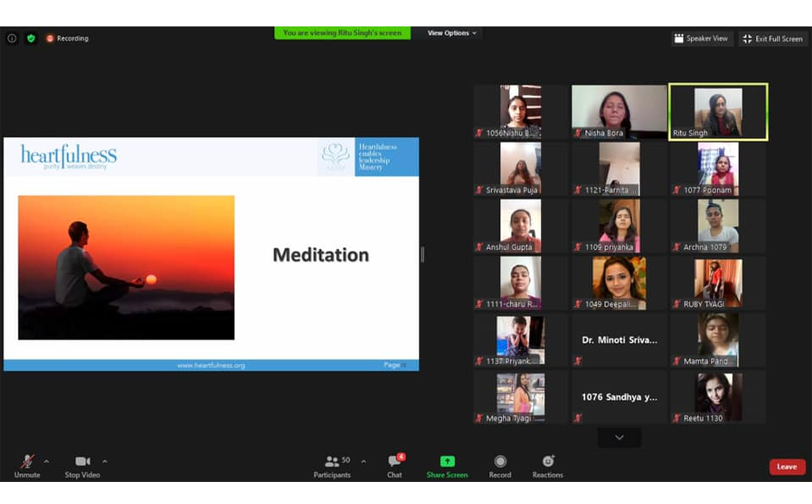The width and height of the screenshot is (812, 504).
Task: Open audio options arrow beside Unmute
Action: point(46,461)
